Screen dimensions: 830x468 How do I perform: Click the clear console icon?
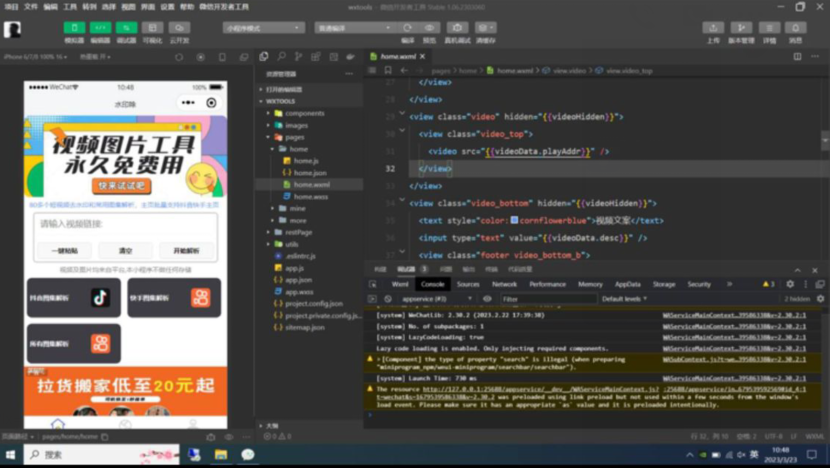[x=387, y=299]
